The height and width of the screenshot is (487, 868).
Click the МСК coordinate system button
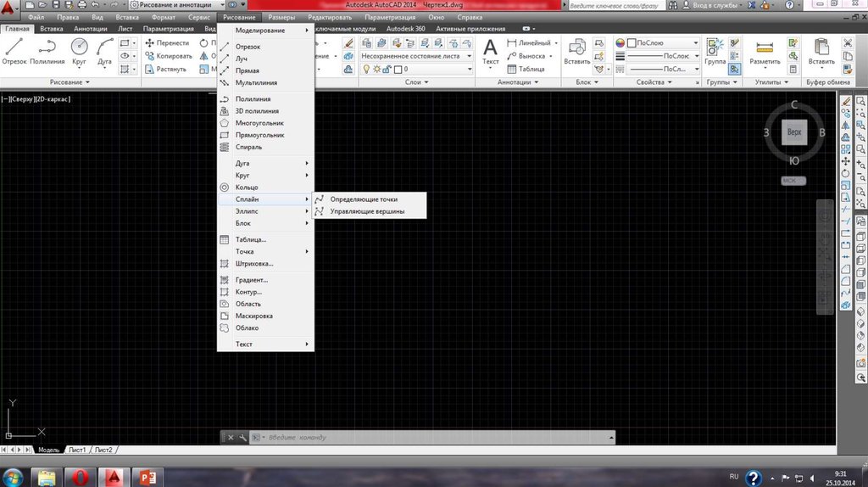coord(793,181)
